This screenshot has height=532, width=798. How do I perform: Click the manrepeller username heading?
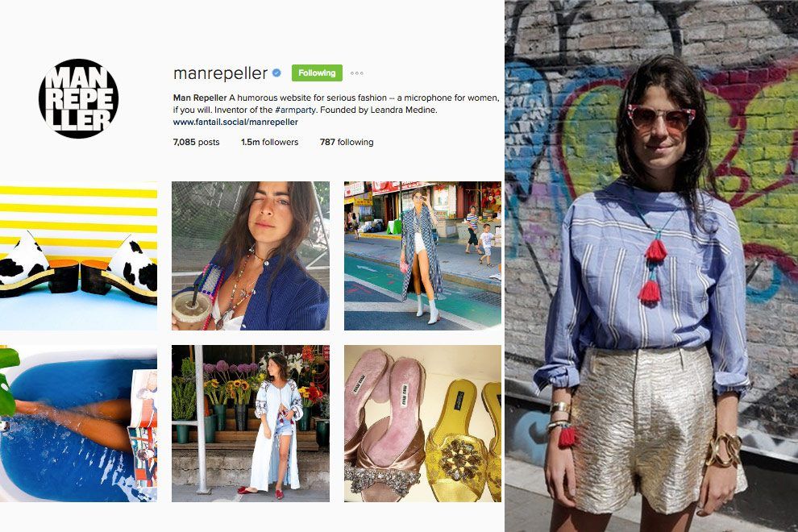(x=220, y=73)
